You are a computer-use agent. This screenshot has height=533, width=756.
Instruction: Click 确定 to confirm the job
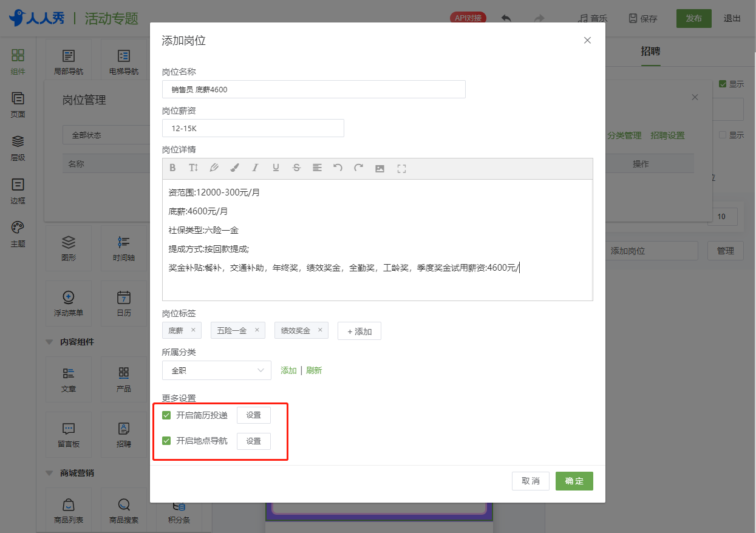574,481
